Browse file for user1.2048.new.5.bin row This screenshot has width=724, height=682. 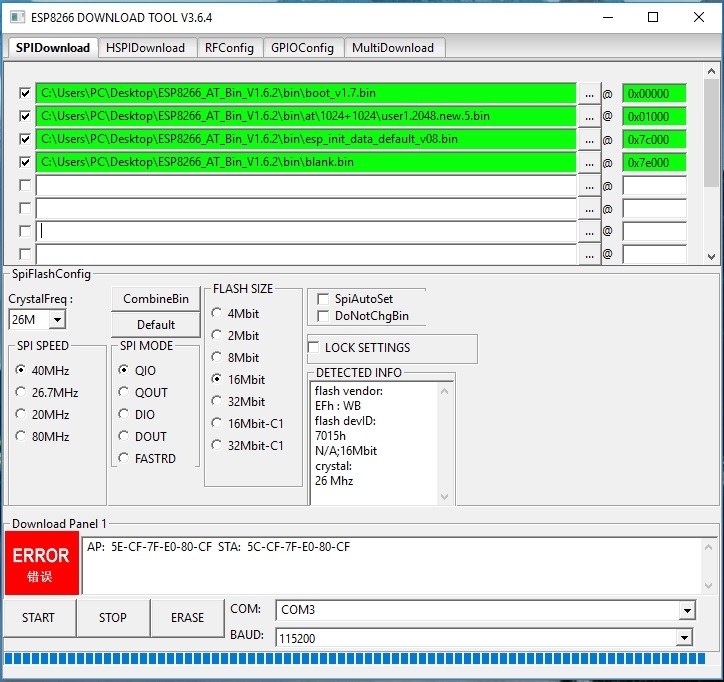(x=589, y=117)
